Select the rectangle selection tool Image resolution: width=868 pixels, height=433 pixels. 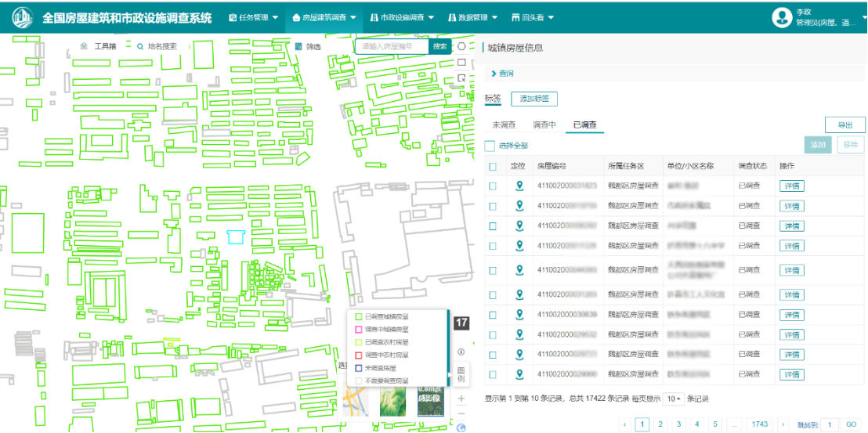(x=462, y=62)
